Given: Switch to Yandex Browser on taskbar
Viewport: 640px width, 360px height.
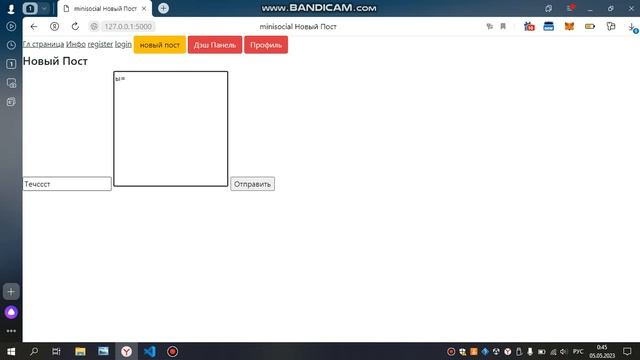Looking at the screenshot, I should point(127,351).
